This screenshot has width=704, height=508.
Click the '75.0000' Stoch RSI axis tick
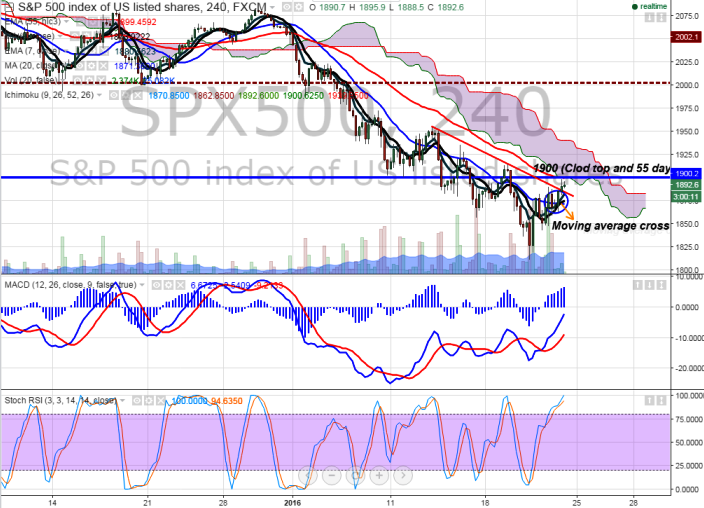point(689,419)
